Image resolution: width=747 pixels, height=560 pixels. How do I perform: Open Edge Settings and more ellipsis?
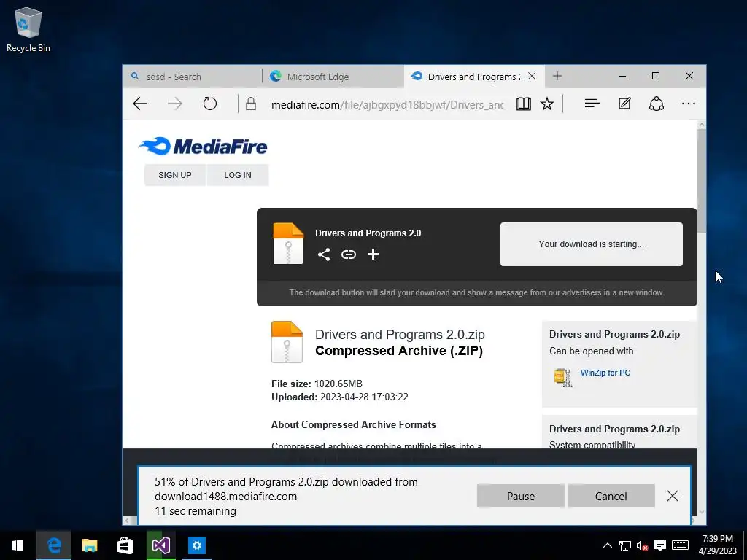(x=689, y=104)
